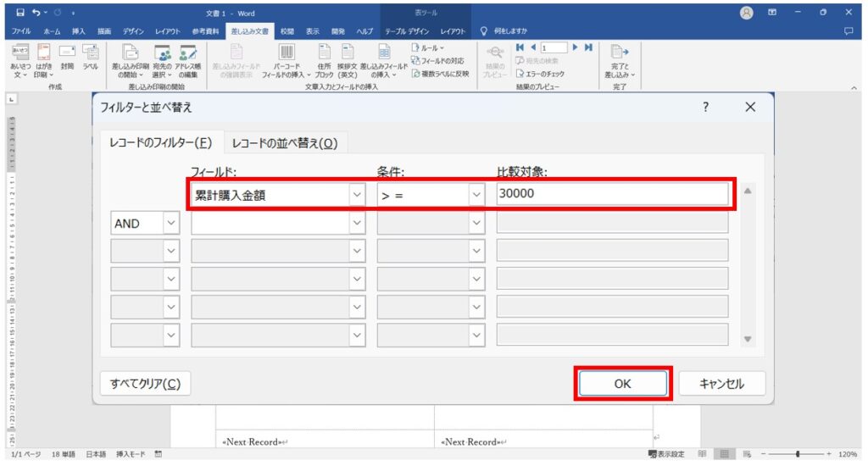This screenshot has height=466, width=868.
Task: Click the 完了と差し込み finish icon
Action: pyautogui.click(x=619, y=53)
